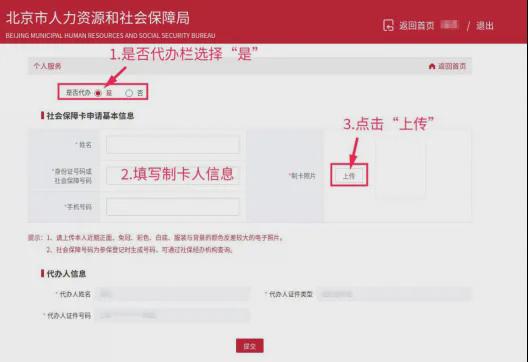This screenshot has height=362, width=528.
Task: Click 返回首页 link in the gray bar
Action: (x=452, y=66)
